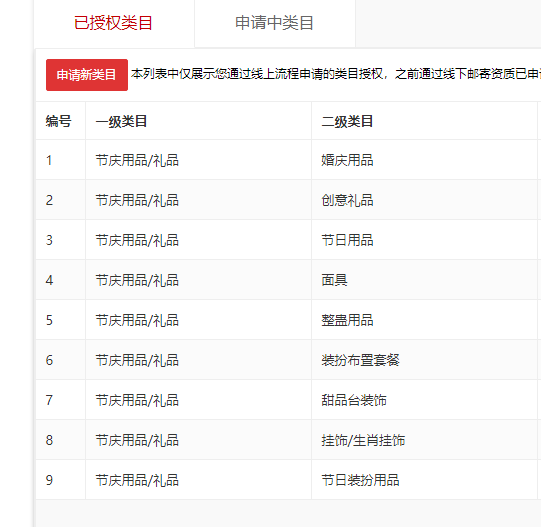Click the 节日装扮用品 cell in row 9
Viewport: 541px width, 527px height.
[361, 480]
